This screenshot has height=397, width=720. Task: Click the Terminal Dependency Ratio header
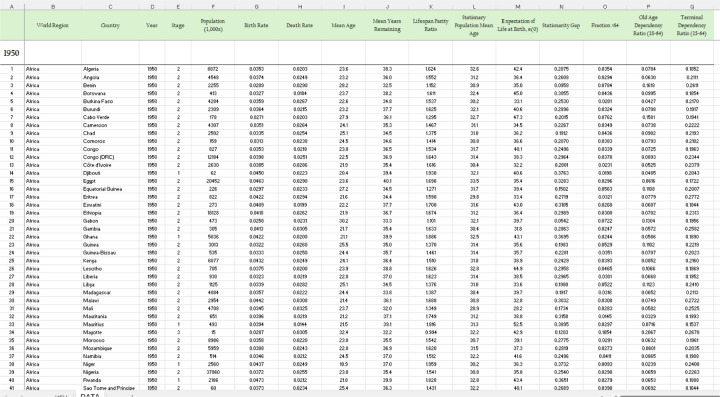coord(692,25)
